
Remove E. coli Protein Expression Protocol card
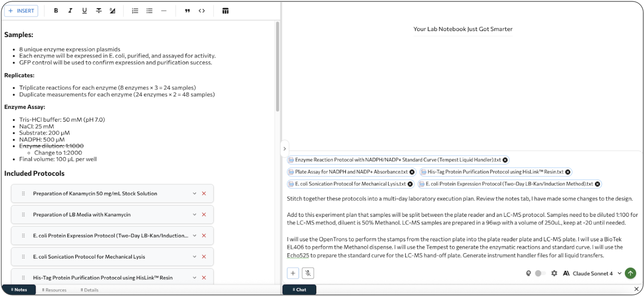click(204, 235)
